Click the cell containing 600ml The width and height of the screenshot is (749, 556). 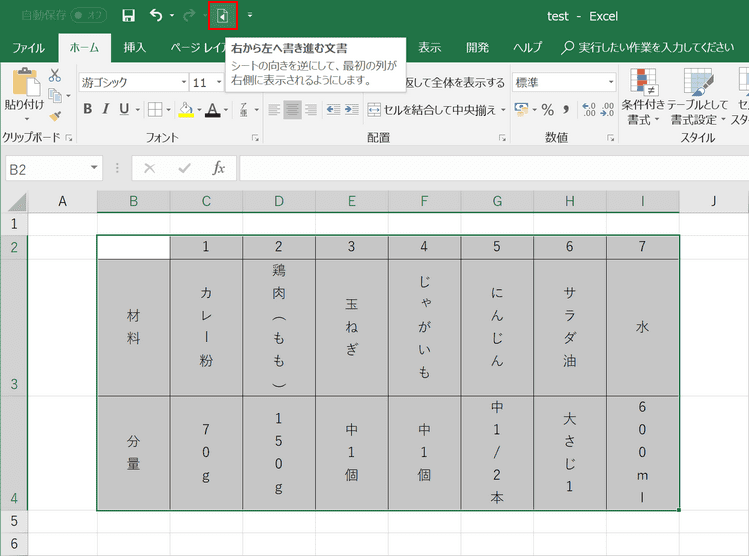(642, 453)
